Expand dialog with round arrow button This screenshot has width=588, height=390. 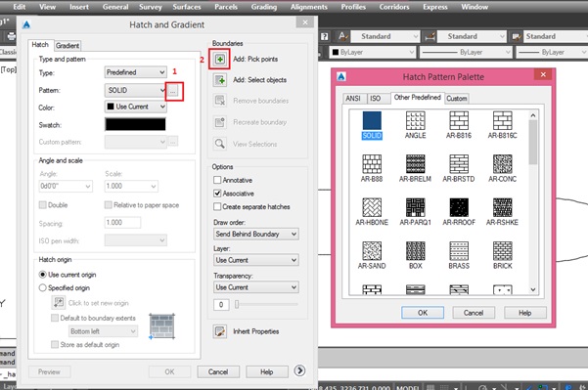pos(299,370)
